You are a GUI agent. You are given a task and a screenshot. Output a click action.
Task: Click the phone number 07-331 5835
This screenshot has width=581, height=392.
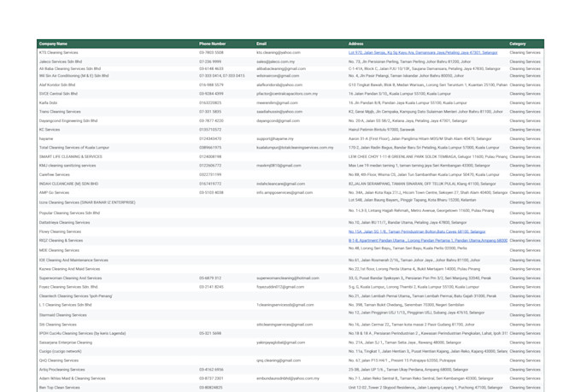(x=210, y=112)
